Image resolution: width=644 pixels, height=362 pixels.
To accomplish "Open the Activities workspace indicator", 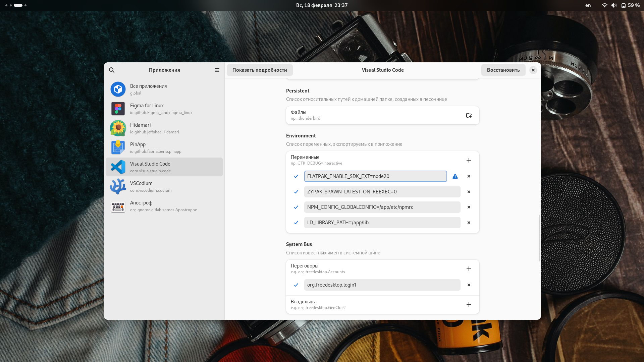I will click(16, 5).
